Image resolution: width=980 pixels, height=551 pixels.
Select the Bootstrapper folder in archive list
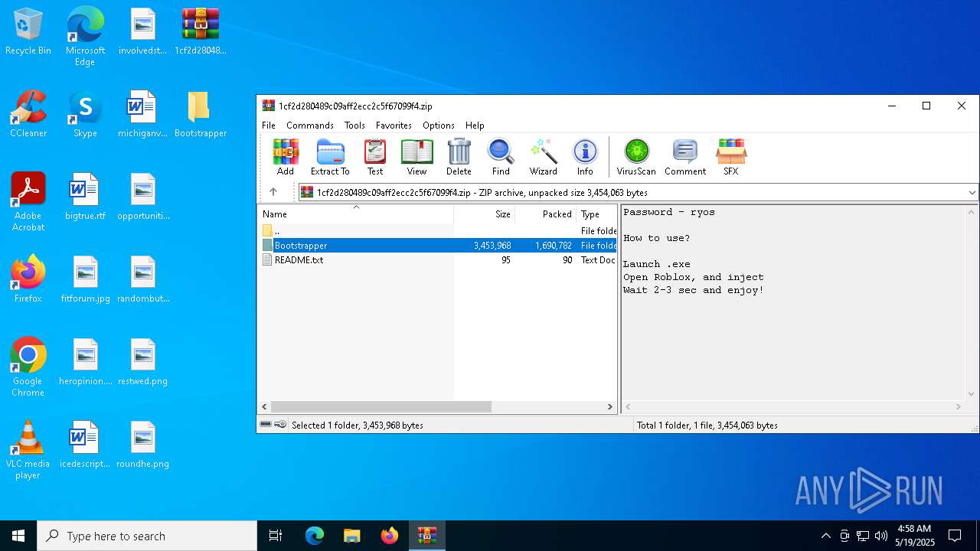[x=437, y=245]
